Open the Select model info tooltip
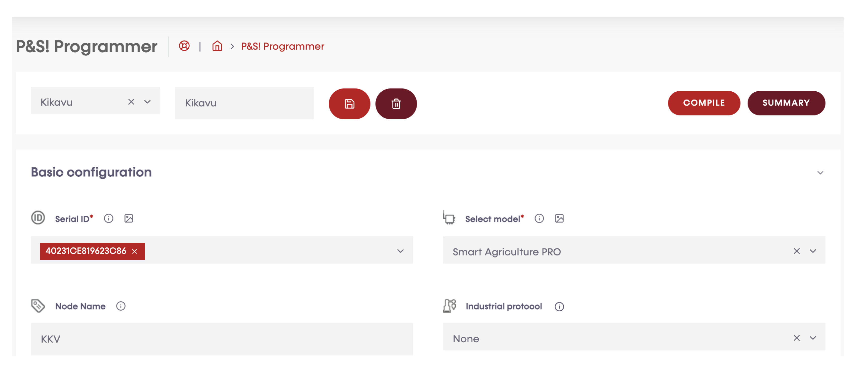868x369 pixels. (539, 218)
